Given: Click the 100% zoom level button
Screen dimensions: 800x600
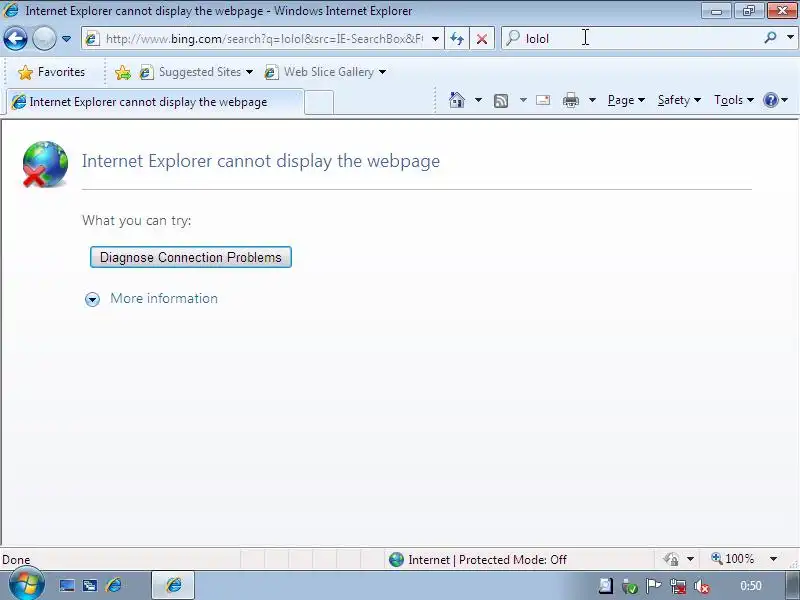Looking at the screenshot, I should click(x=733, y=559).
